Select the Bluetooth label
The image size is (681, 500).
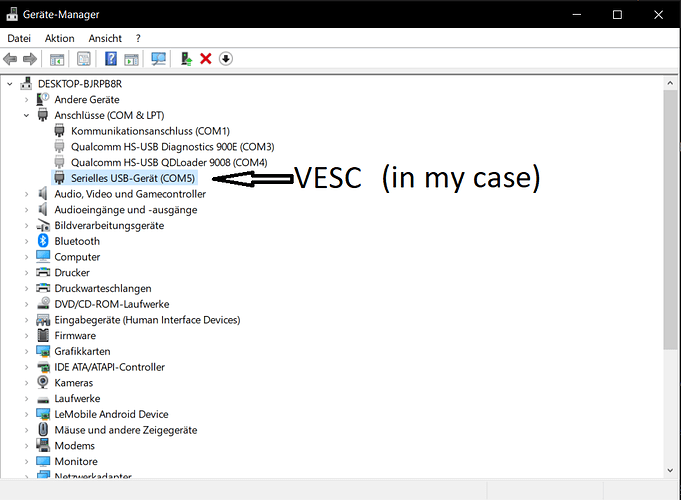pyautogui.click(x=77, y=241)
